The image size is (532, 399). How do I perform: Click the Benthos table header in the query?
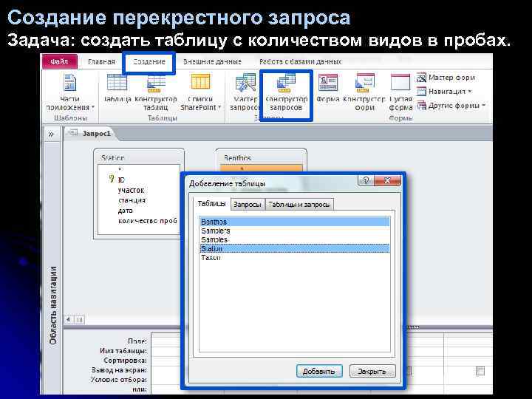click(237, 158)
